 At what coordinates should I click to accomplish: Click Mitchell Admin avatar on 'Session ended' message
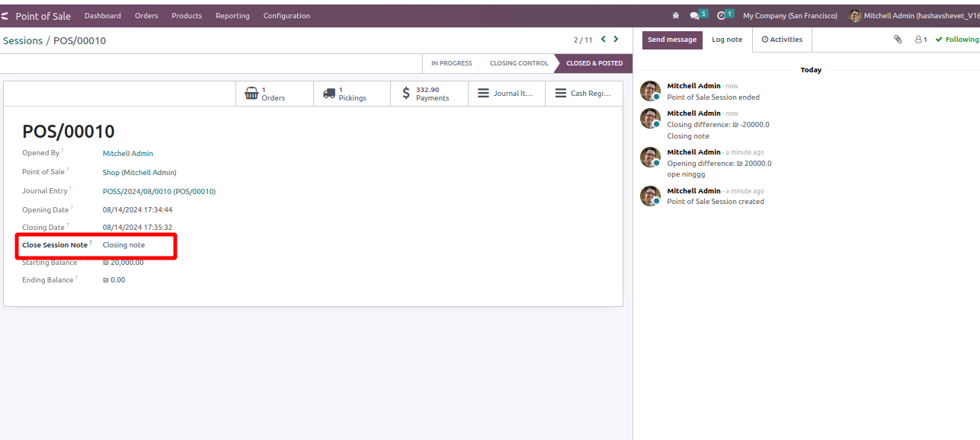point(650,91)
